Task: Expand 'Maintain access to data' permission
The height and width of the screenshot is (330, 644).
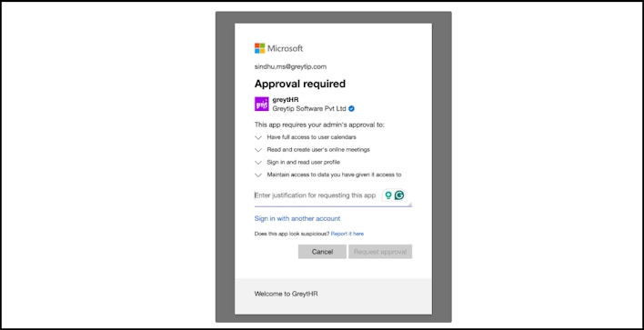Action: tap(258, 175)
